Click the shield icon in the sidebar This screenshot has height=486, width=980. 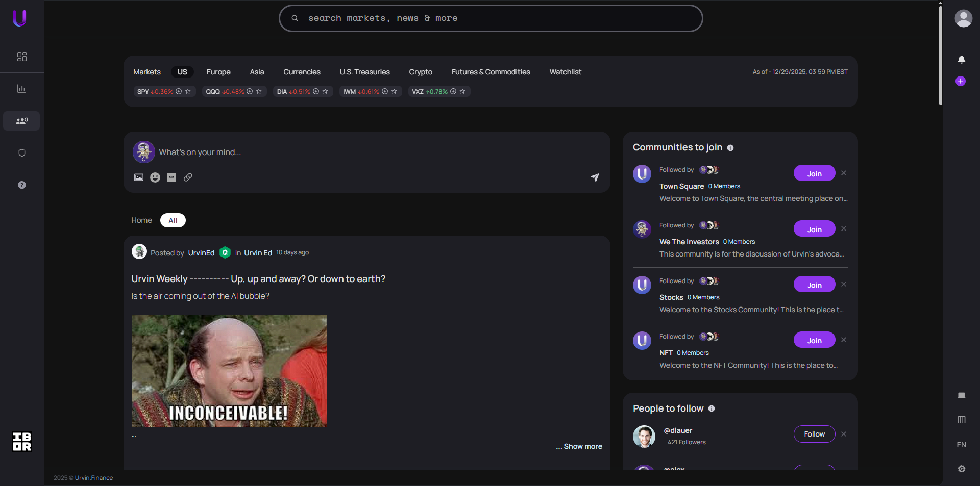click(x=21, y=152)
